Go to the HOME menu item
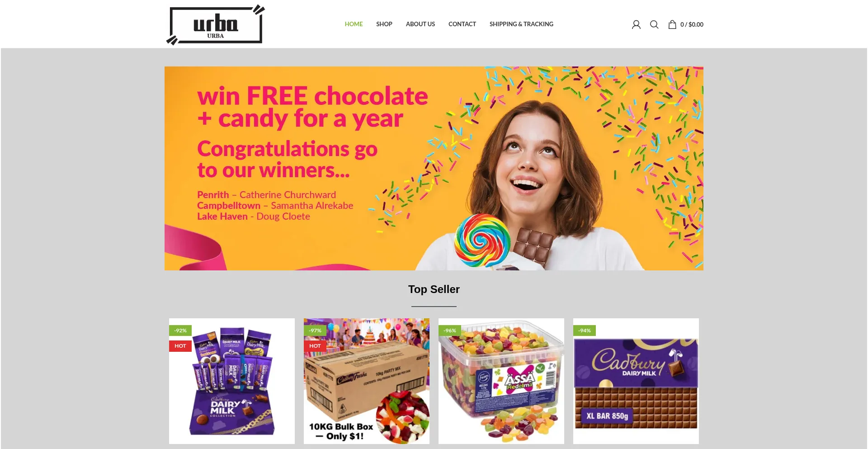Image resolution: width=868 pixels, height=449 pixels. point(354,24)
